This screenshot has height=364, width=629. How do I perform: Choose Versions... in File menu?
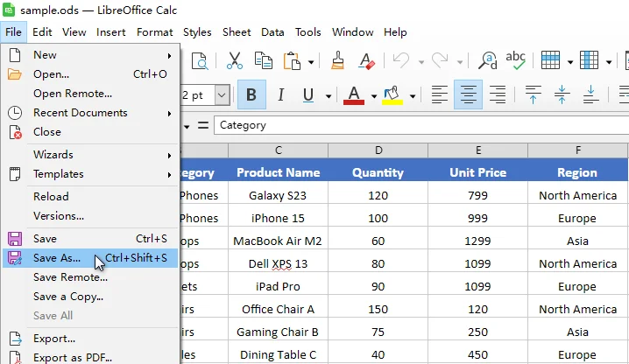[x=90, y=216]
